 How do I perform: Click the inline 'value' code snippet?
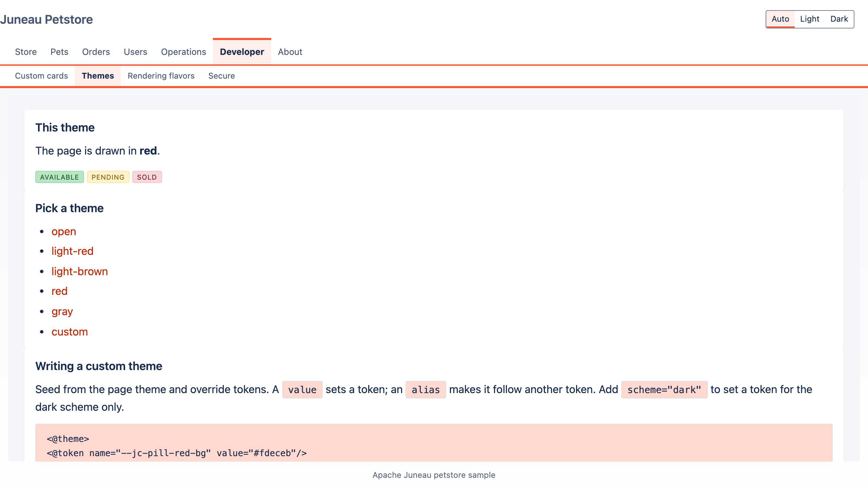[x=302, y=390]
